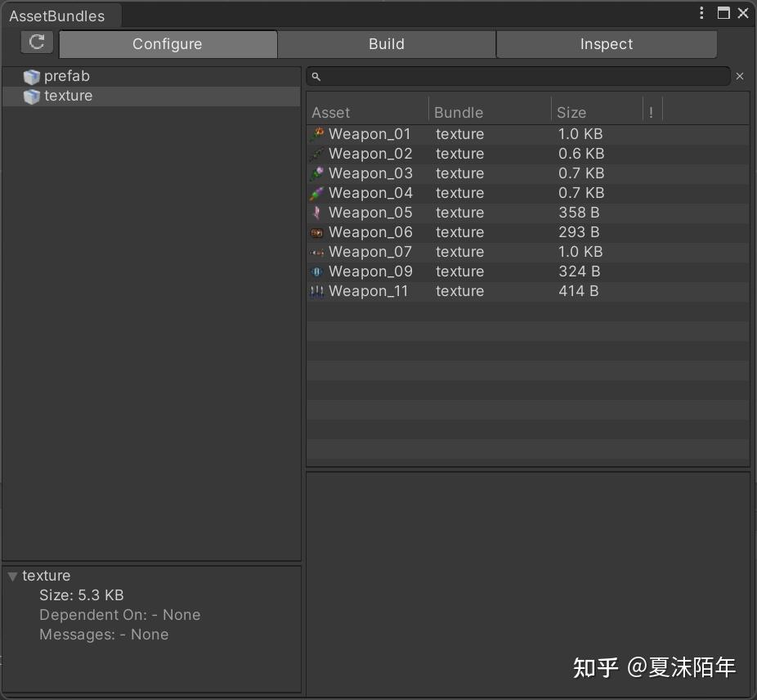757x700 pixels.
Task: Clear the search using the x button
Action: point(740,76)
